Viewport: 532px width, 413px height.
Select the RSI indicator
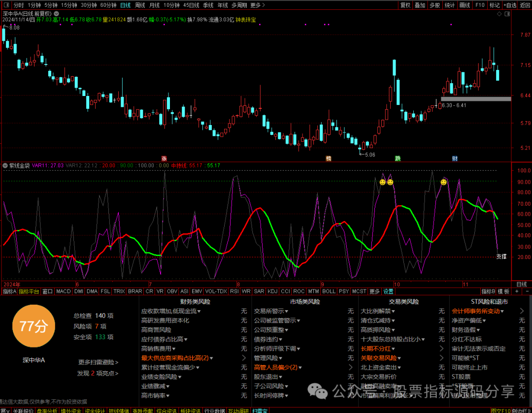[234, 291]
